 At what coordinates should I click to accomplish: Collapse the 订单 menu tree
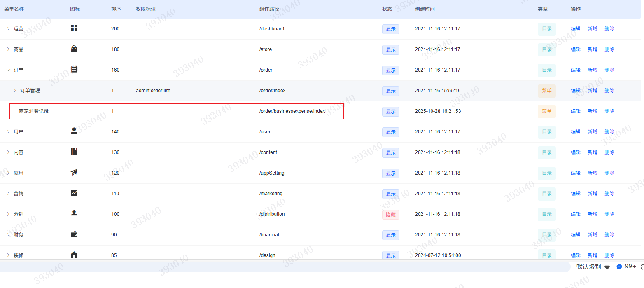8,70
